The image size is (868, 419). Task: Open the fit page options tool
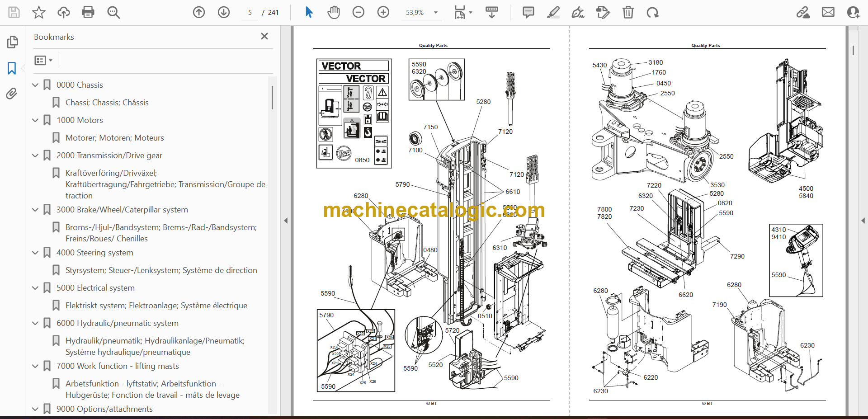click(x=463, y=12)
